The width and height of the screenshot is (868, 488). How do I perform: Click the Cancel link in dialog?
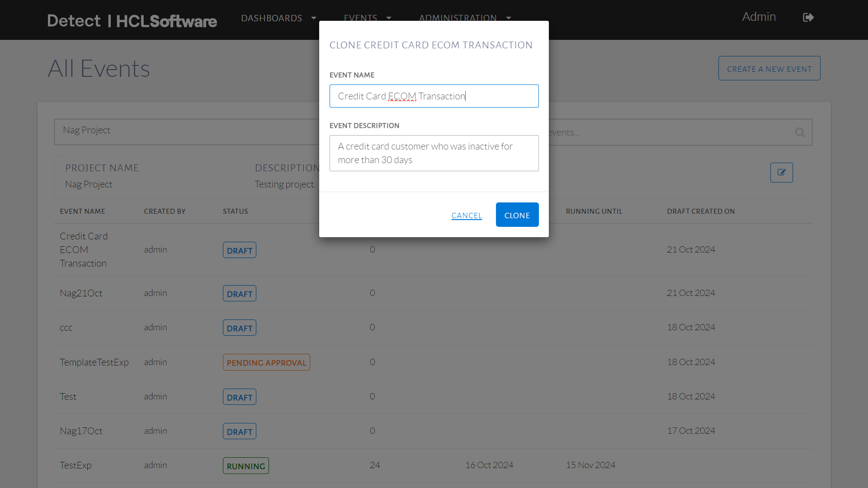coord(467,216)
